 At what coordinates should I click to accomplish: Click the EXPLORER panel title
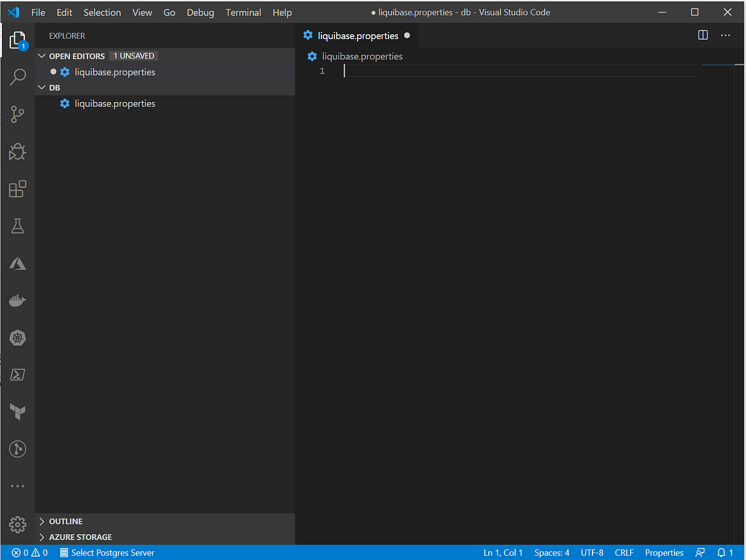coord(67,36)
